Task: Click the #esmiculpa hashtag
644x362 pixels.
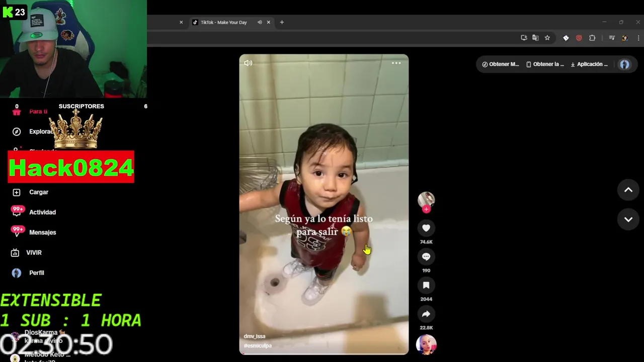Action: point(258,346)
